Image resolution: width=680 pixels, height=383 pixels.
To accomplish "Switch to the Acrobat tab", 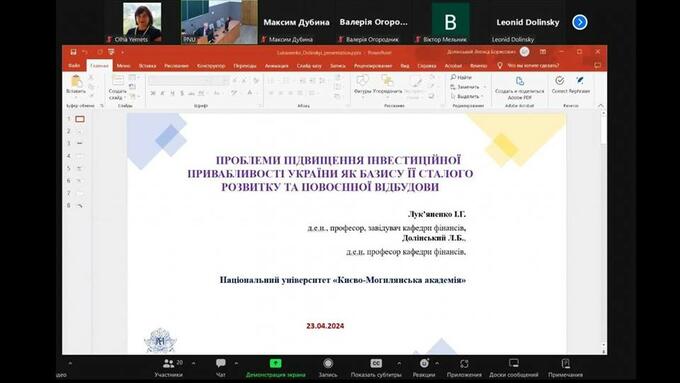I will pyautogui.click(x=453, y=66).
